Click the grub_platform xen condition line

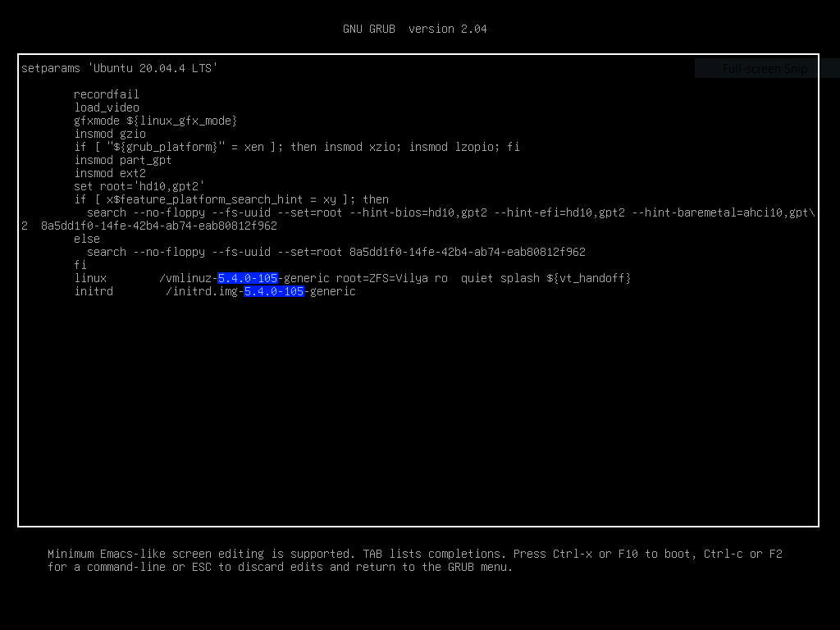point(296,147)
